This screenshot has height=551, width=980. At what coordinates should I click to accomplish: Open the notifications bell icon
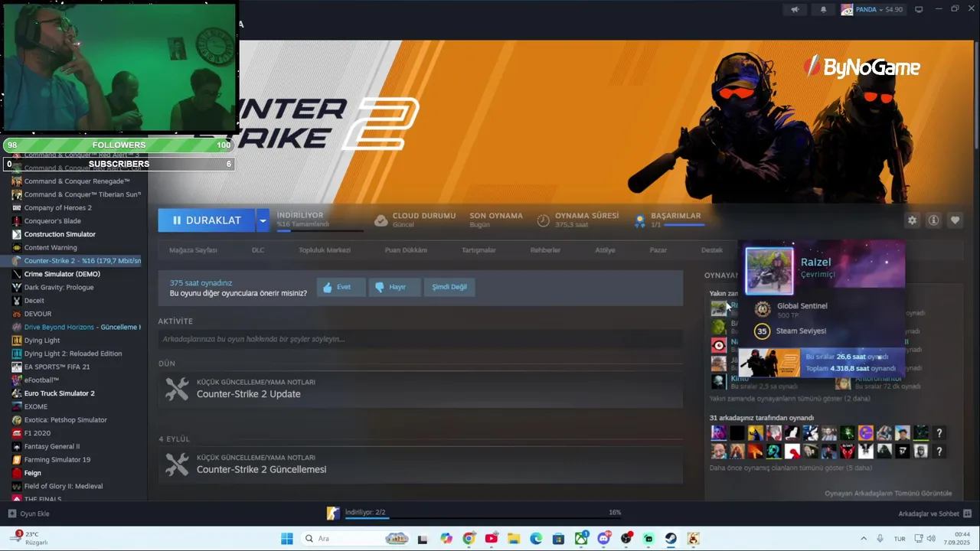[823, 9]
